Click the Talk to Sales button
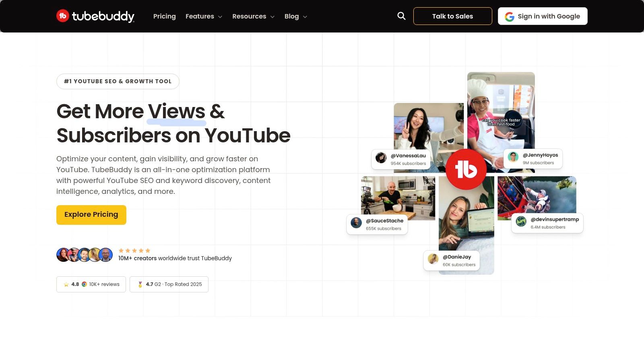 click(x=453, y=16)
